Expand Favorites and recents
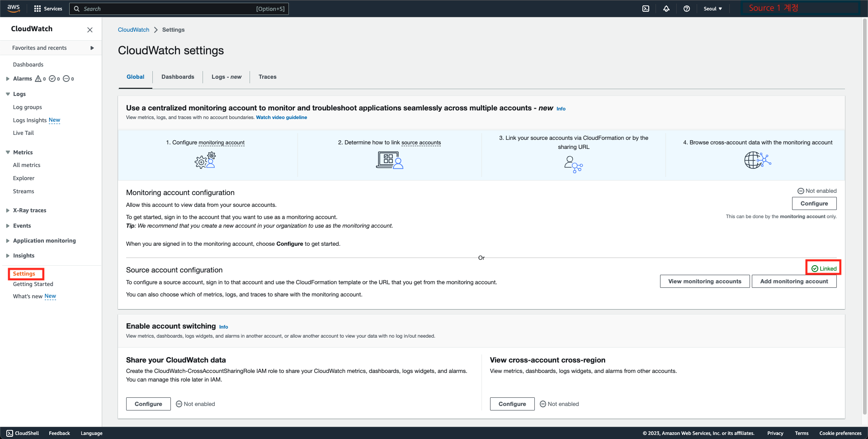Screen dimensions: 868x439 (x=92, y=48)
